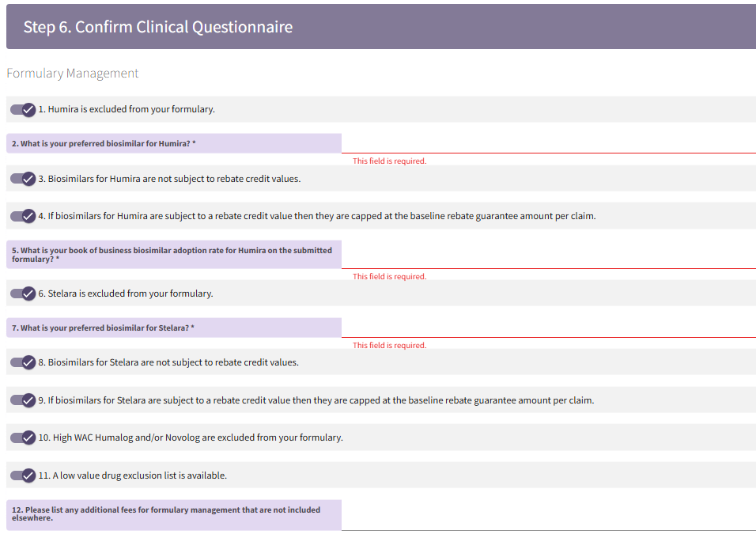The image size is (756, 538).
Task: Toggle Stelara biosimilars not subject to rebate credit
Action: pyautogui.click(x=23, y=362)
